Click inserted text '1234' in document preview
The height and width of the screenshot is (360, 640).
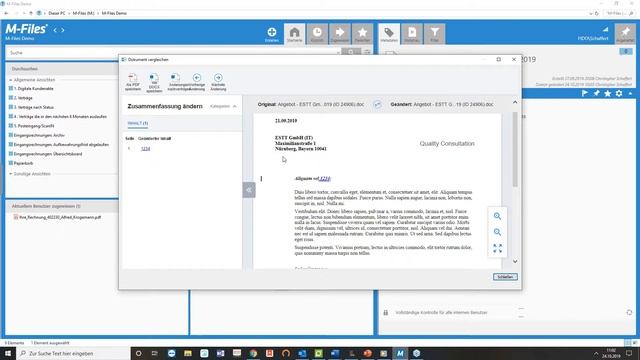click(x=325, y=178)
